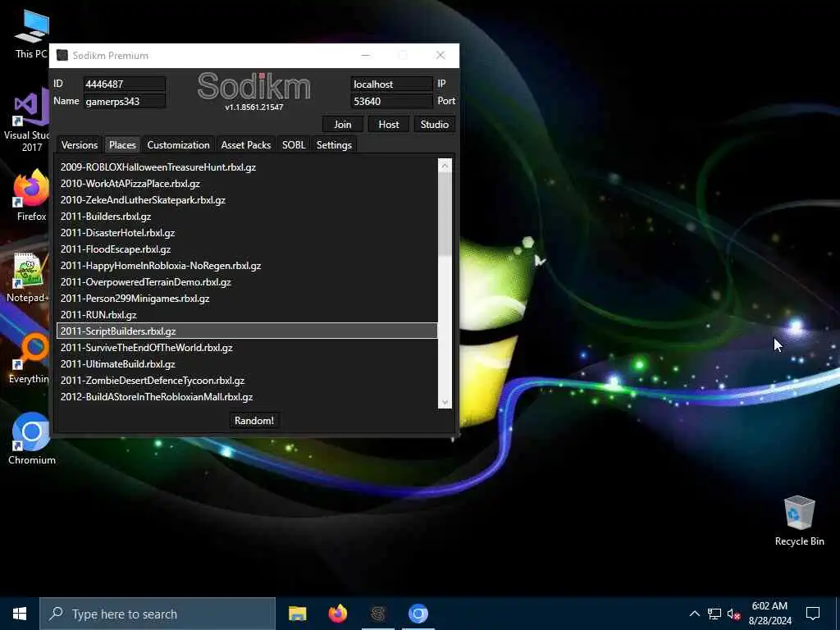Launch Chromium from desktop shortcut

click(32, 438)
